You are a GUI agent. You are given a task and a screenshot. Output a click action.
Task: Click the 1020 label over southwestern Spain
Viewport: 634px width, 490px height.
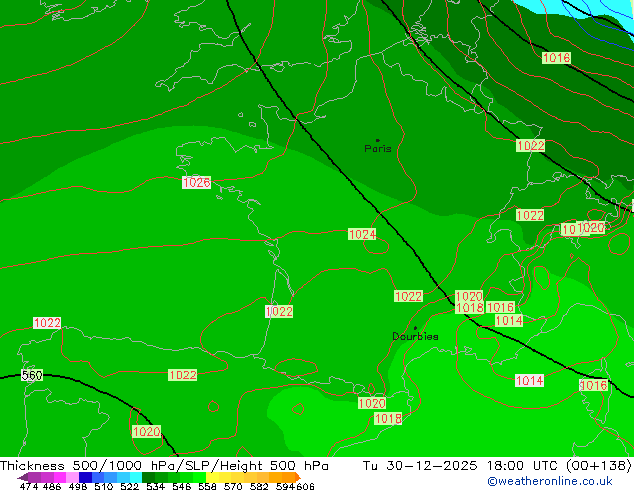tap(146, 431)
